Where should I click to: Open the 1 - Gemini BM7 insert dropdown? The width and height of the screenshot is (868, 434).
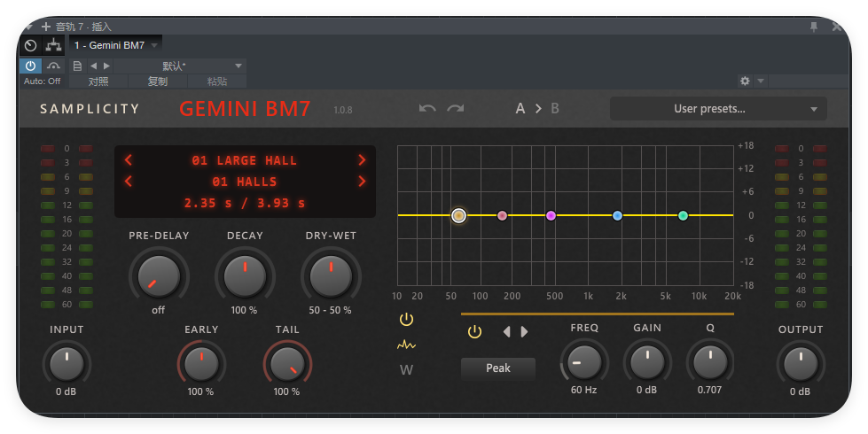click(x=115, y=45)
